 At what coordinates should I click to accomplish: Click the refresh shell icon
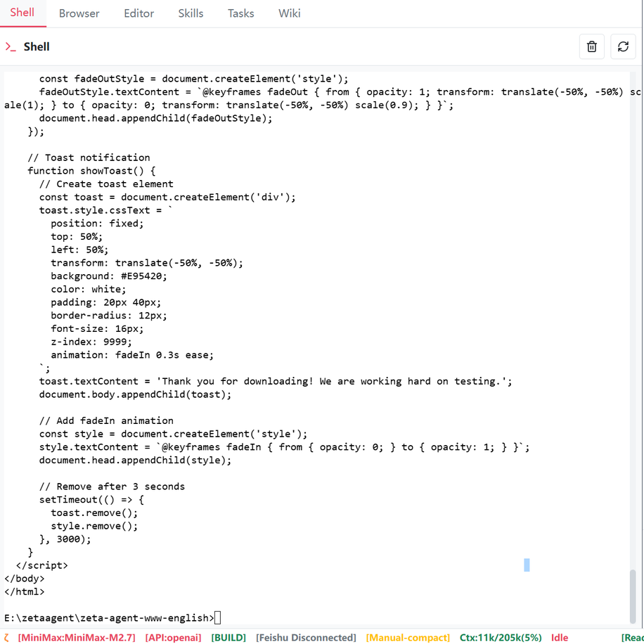(x=623, y=46)
